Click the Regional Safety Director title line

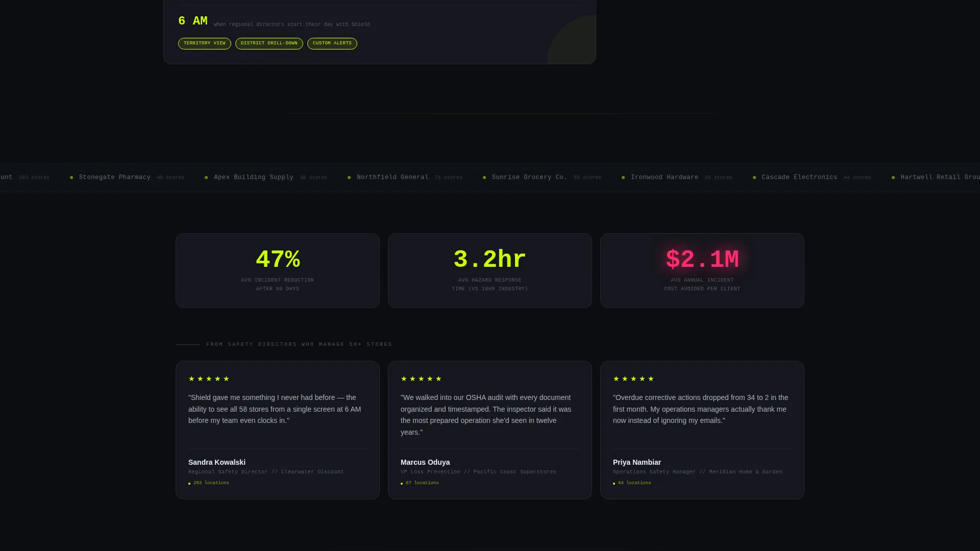point(266,472)
